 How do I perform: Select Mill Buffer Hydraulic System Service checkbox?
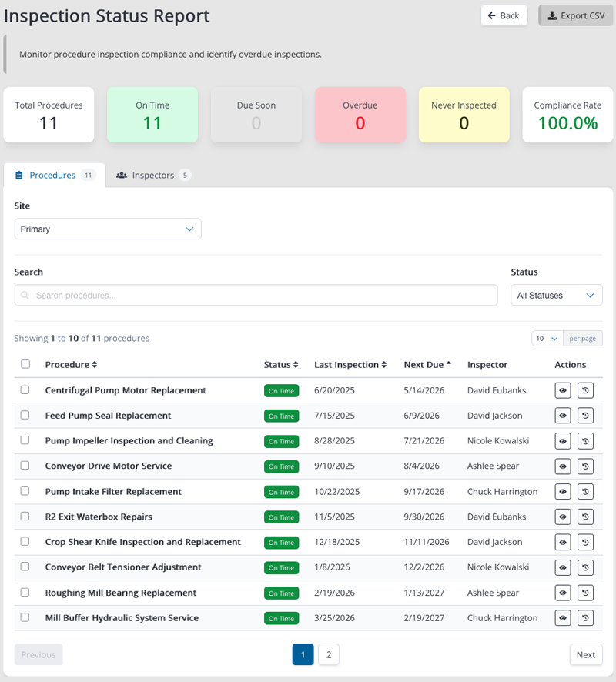point(25,617)
